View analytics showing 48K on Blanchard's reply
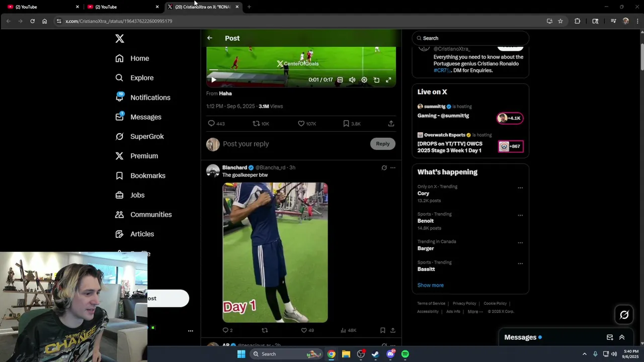 click(348, 330)
